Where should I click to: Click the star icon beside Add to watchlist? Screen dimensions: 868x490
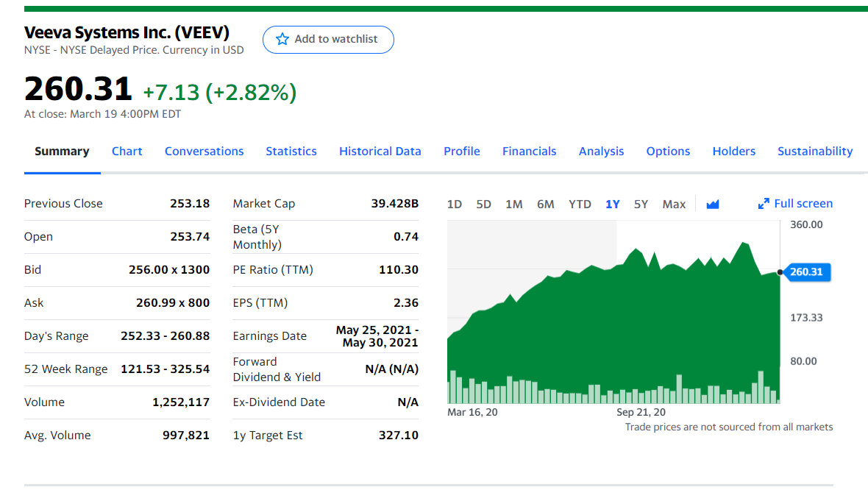pyautogui.click(x=282, y=39)
